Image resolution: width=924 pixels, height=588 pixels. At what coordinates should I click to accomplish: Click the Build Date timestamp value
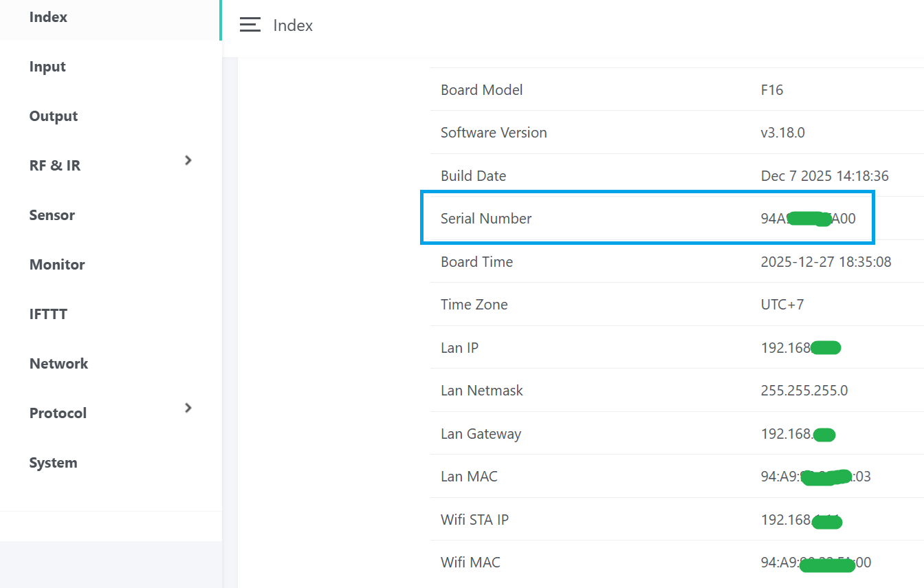point(824,176)
